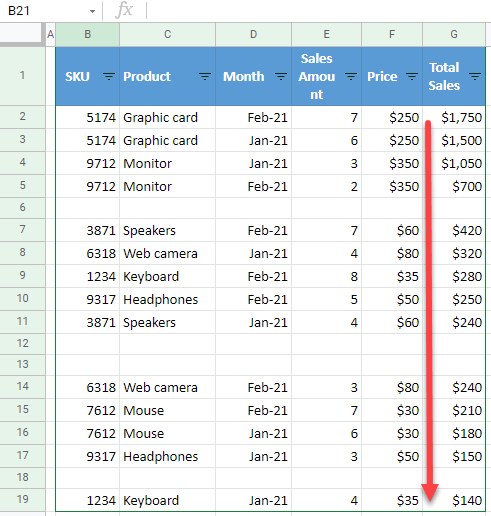Select the $1,050 total sales cell
This screenshot has height=516, width=491.
(454, 163)
